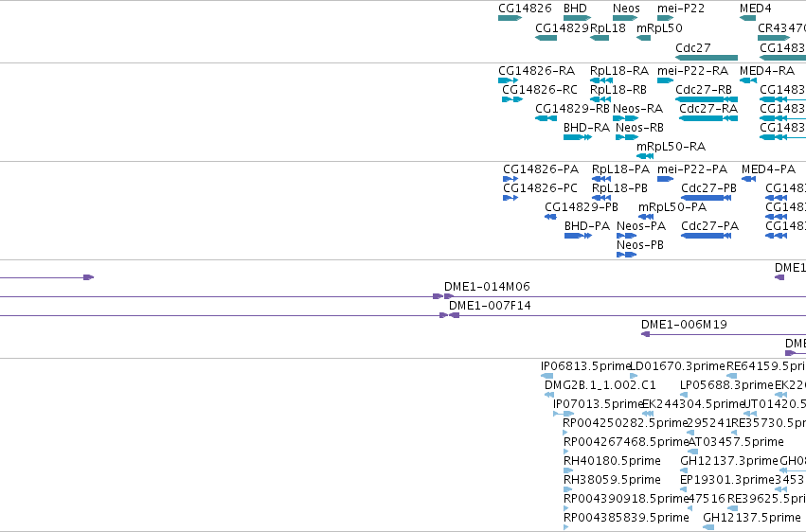Select the Cdc27 gene bar
Screen dimensions: 806x532
[707, 58]
